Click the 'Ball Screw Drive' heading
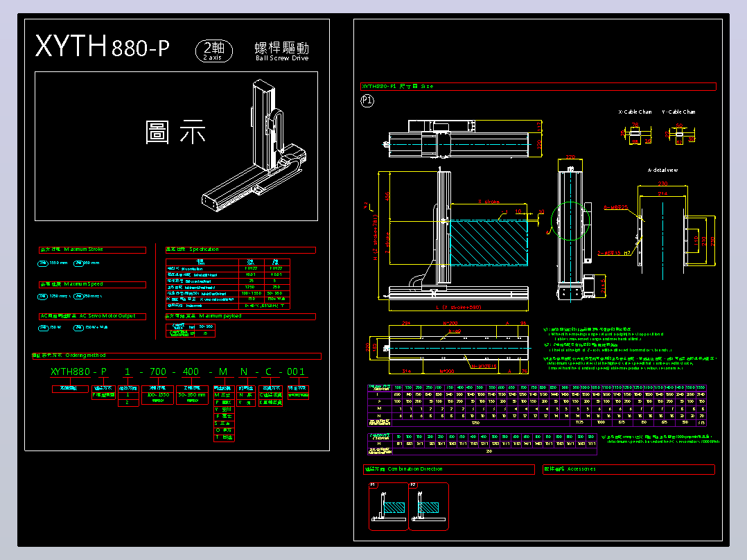 282,58
